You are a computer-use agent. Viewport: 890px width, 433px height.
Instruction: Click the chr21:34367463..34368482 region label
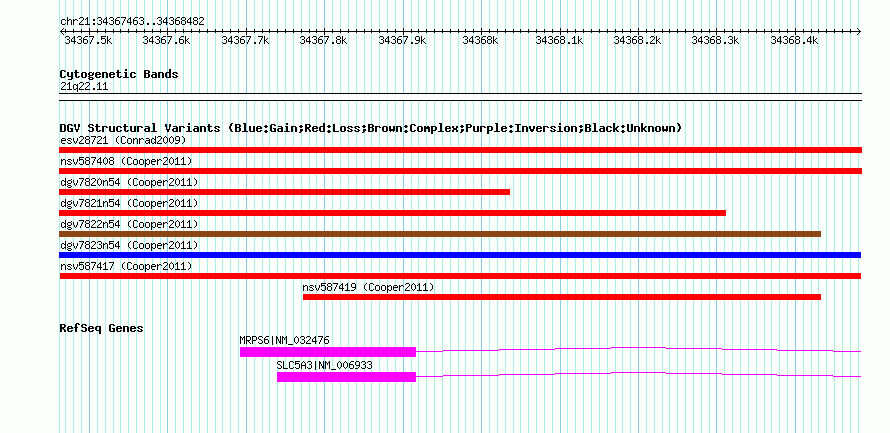point(132,21)
